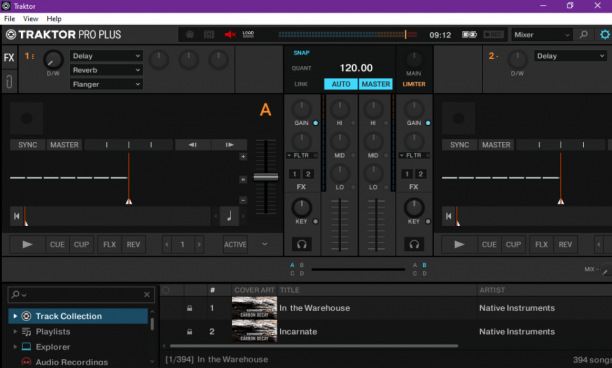Click Deck A headphone cue icon
The width and height of the screenshot is (612, 368).
pyautogui.click(x=301, y=244)
